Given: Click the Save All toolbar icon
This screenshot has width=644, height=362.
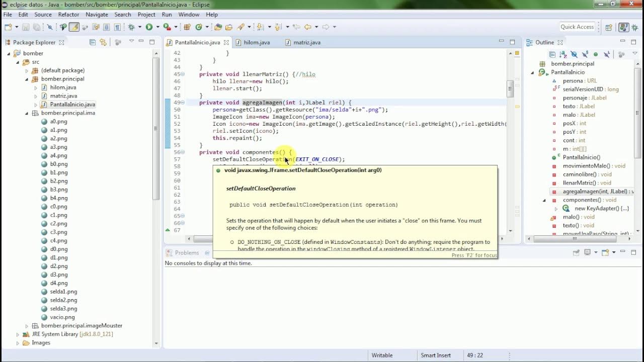Looking at the screenshot, I should click(36, 27).
